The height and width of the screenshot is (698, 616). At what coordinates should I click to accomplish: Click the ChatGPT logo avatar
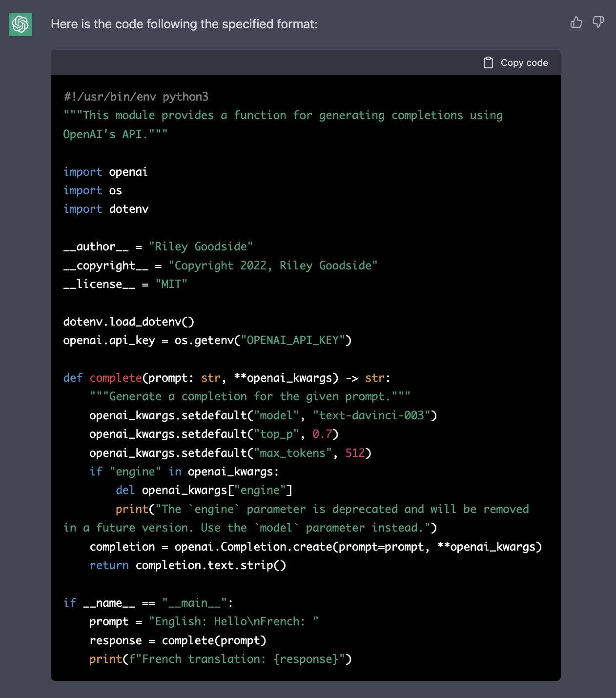pos(20,23)
